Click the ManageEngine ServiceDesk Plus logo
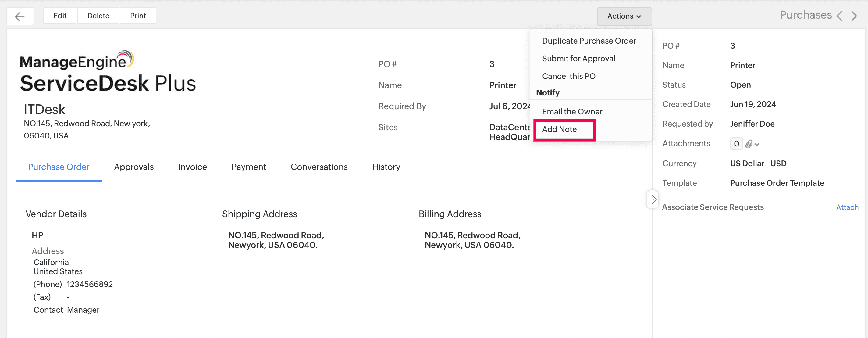Screen dimensions: 868x338 coord(108,72)
